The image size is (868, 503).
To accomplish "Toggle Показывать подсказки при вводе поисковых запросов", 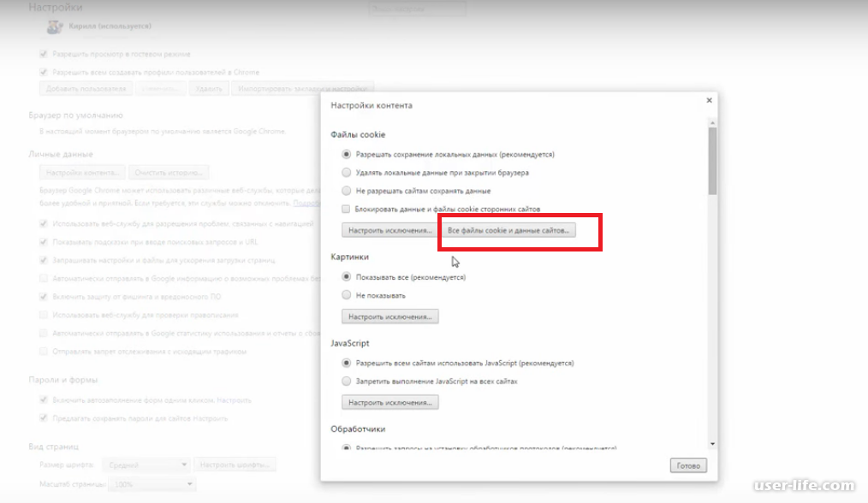I will [43, 242].
